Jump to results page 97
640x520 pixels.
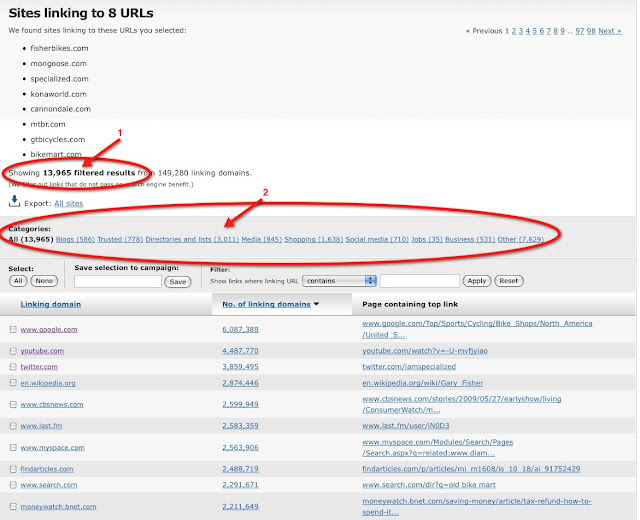(580, 31)
